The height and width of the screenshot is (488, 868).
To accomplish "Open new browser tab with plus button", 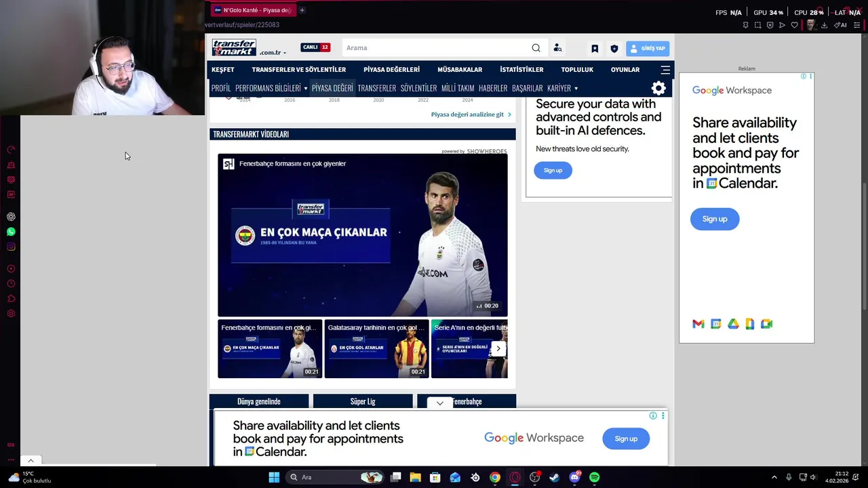I will [302, 10].
